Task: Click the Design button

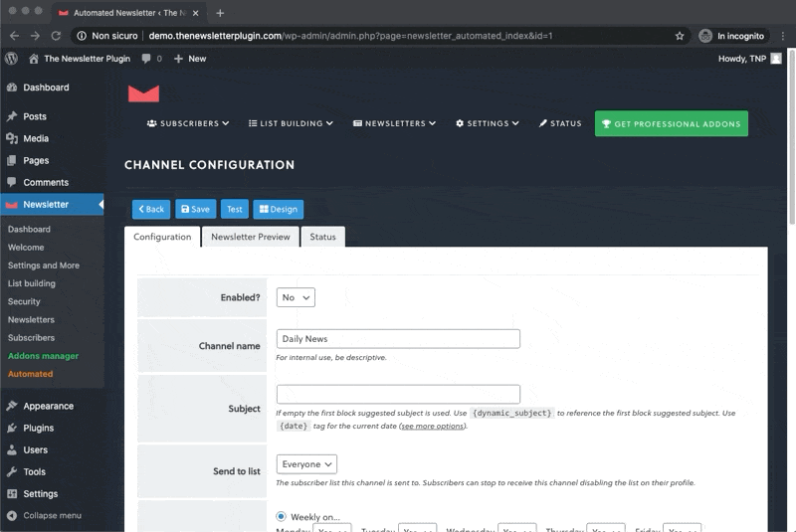Action: coord(279,209)
